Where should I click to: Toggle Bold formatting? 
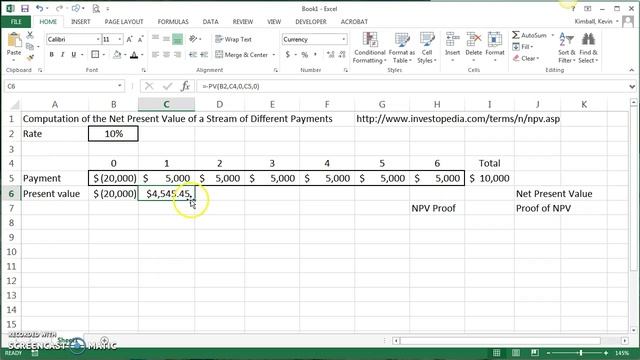pos(51,54)
